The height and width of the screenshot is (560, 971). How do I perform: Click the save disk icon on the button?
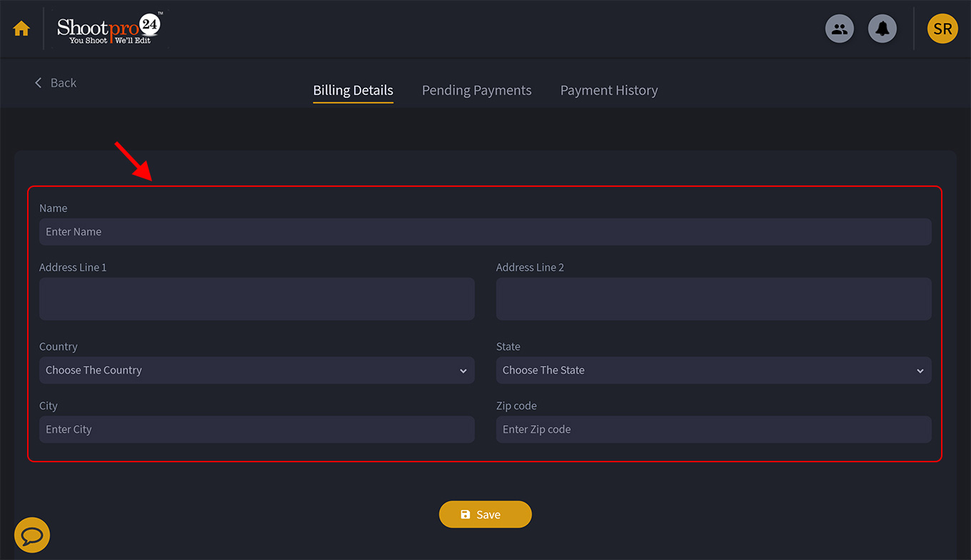coord(467,514)
